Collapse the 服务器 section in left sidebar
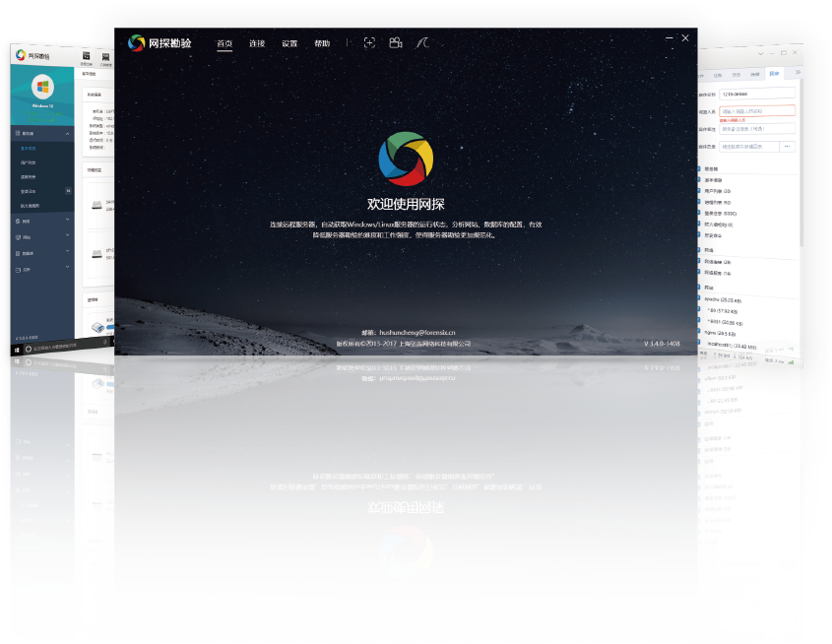 pyautogui.click(x=67, y=134)
